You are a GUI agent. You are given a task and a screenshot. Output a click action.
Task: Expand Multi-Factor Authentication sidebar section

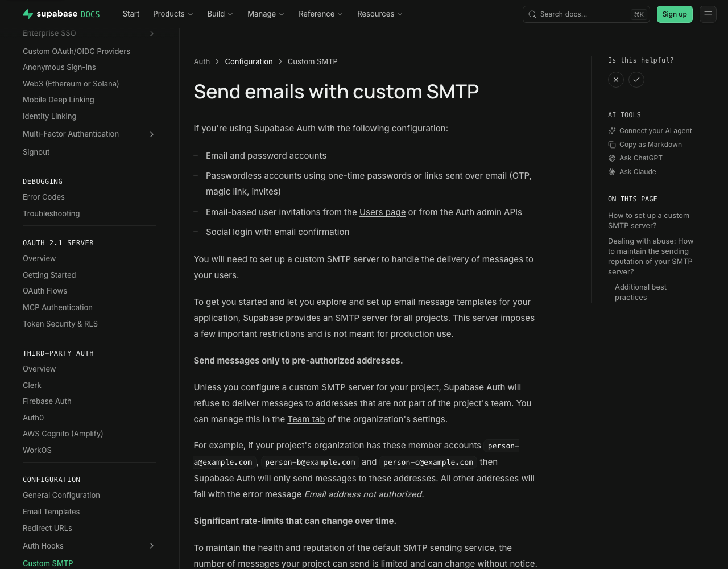click(x=152, y=134)
